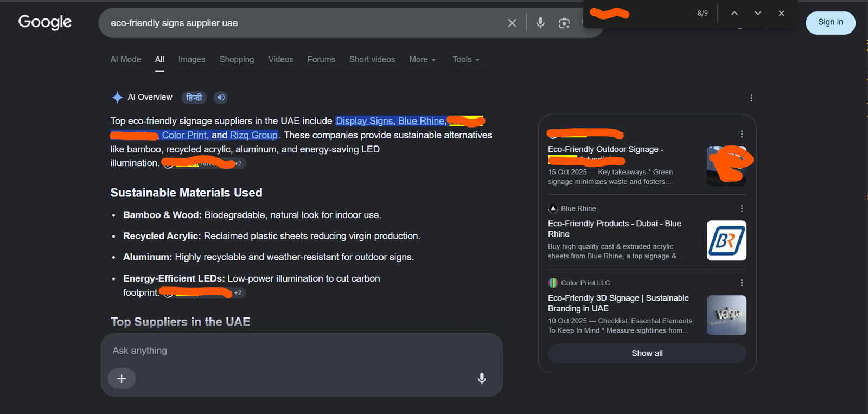Click the Google logo
868x414 pixels.
(x=45, y=22)
